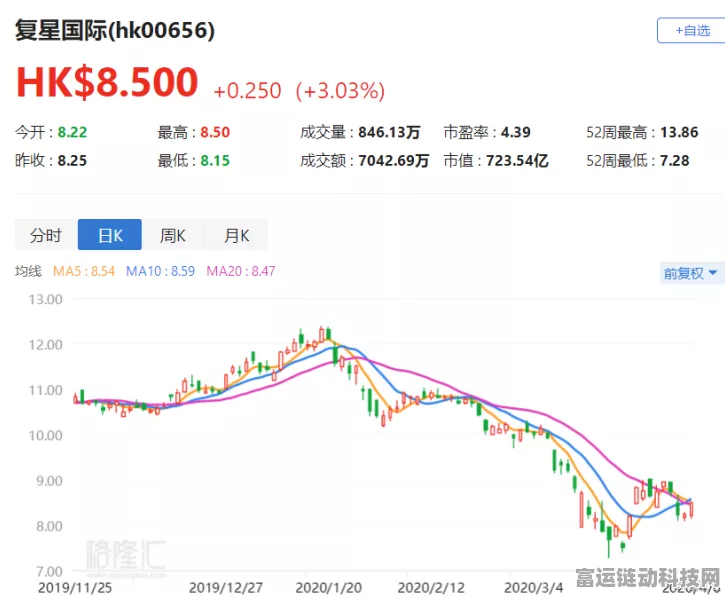Click the 2020/2/12 date axis label
Screen dimensions: 725x596
431,588
